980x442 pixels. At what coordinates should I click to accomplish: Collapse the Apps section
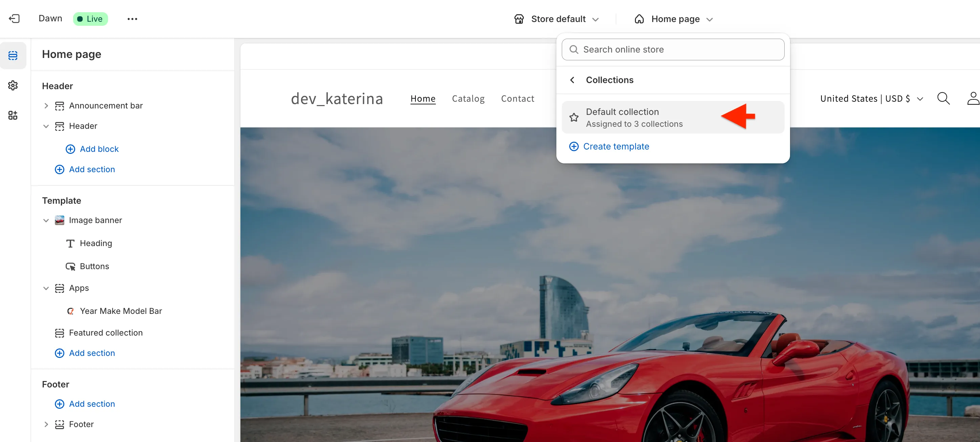click(46, 288)
